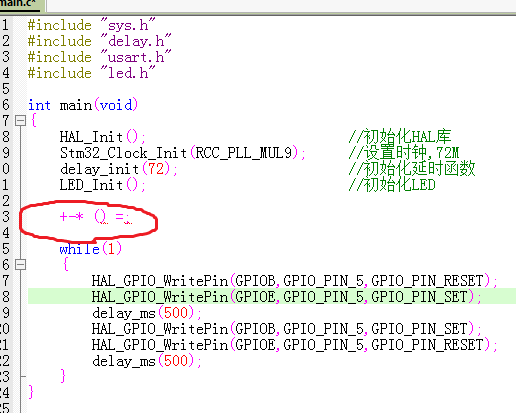Click the #include "usart.h" line
The image size is (516, 413).
point(99,57)
